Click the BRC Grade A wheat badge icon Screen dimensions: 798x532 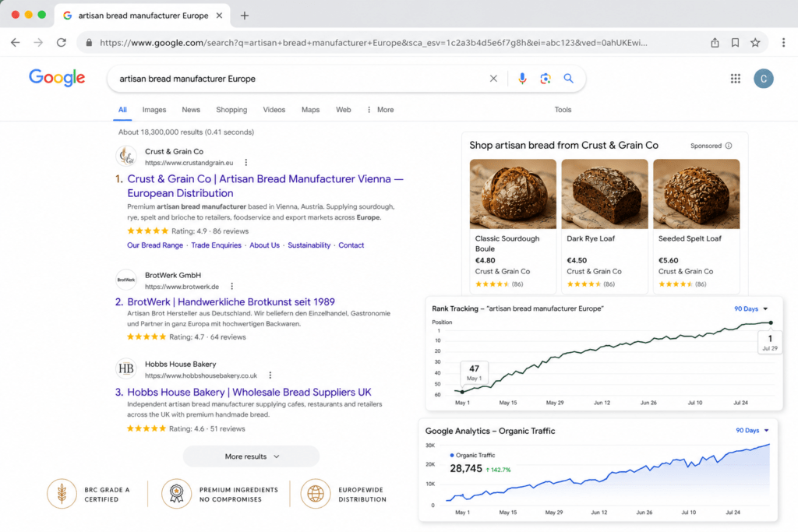[x=62, y=494]
